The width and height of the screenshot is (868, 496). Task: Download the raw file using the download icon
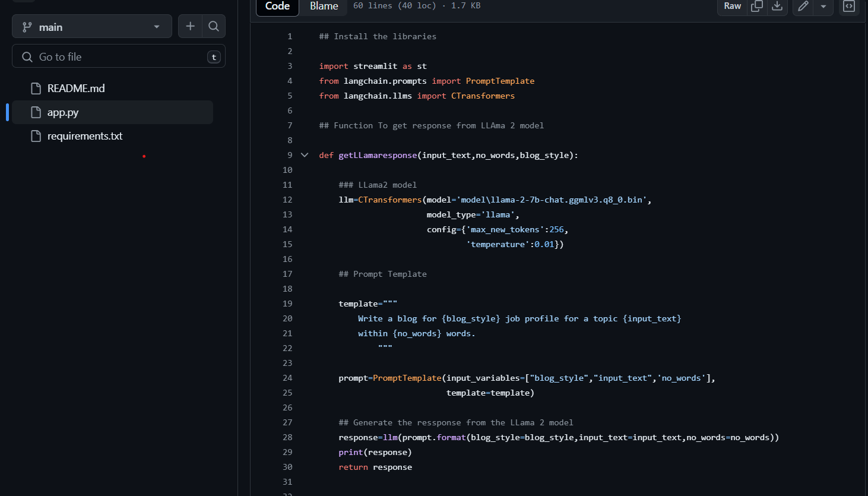777,6
